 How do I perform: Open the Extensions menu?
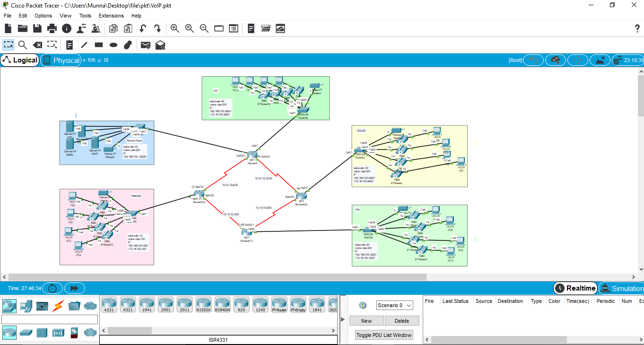coord(111,16)
